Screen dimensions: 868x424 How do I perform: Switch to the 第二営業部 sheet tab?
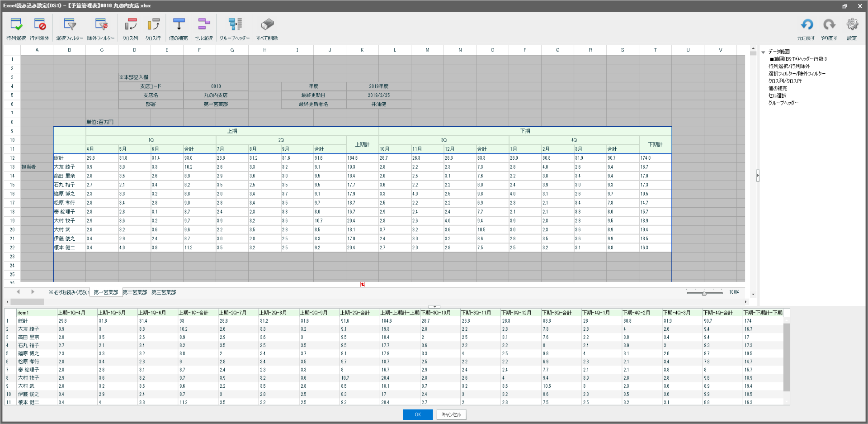coord(135,292)
